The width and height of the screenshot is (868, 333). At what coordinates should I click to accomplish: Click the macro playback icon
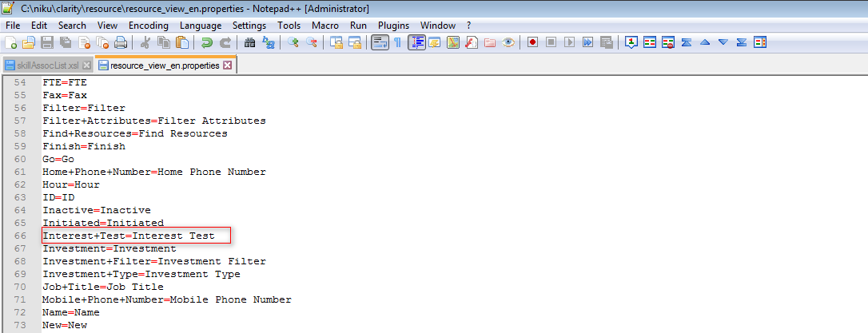click(x=569, y=42)
